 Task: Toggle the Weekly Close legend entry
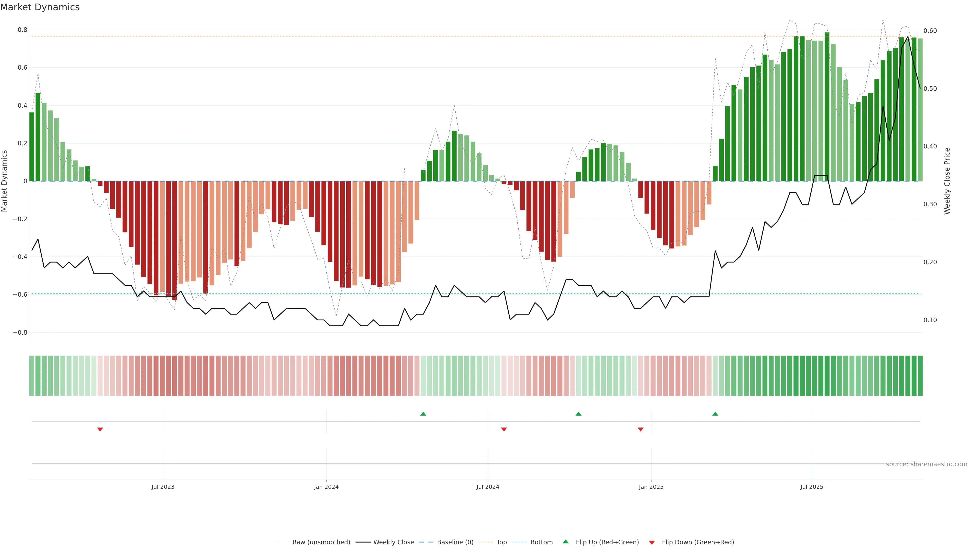pyautogui.click(x=393, y=542)
